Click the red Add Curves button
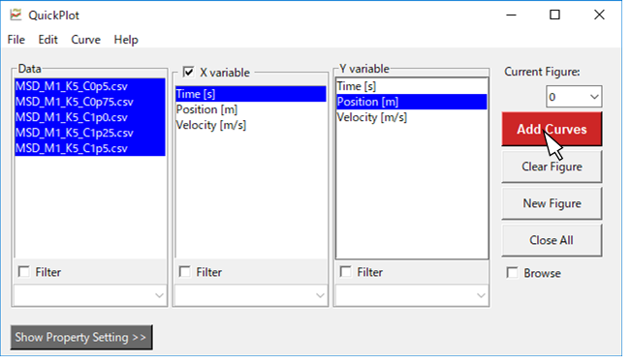The width and height of the screenshot is (631, 364). coord(552,129)
